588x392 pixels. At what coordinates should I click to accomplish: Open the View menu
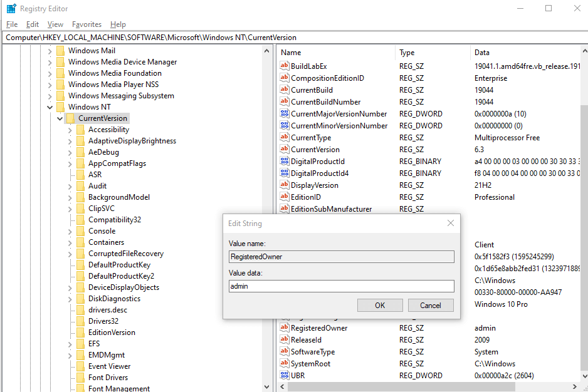tap(55, 24)
